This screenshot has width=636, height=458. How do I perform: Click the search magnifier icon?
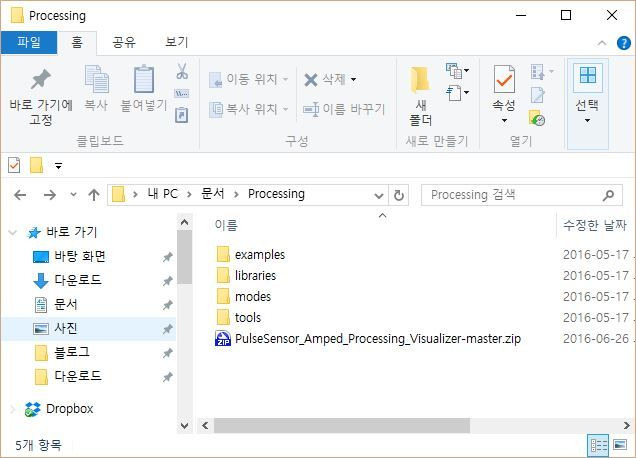click(x=608, y=195)
